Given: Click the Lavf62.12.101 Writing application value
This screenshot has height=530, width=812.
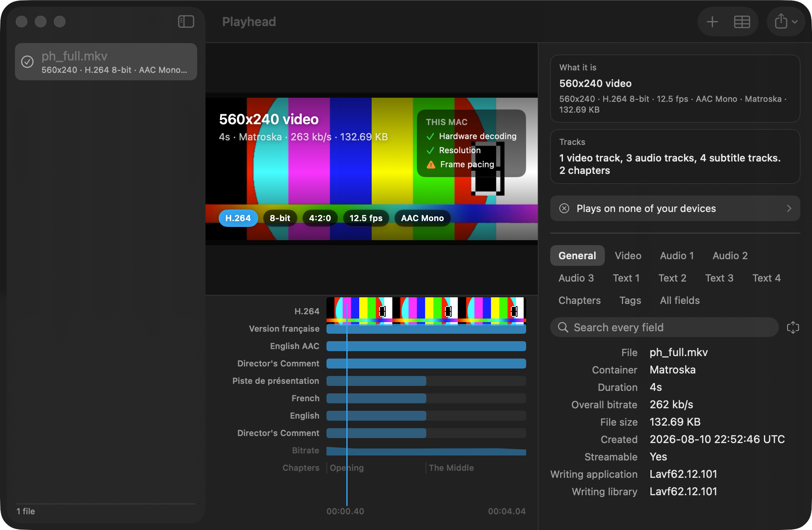Looking at the screenshot, I should coord(683,474).
